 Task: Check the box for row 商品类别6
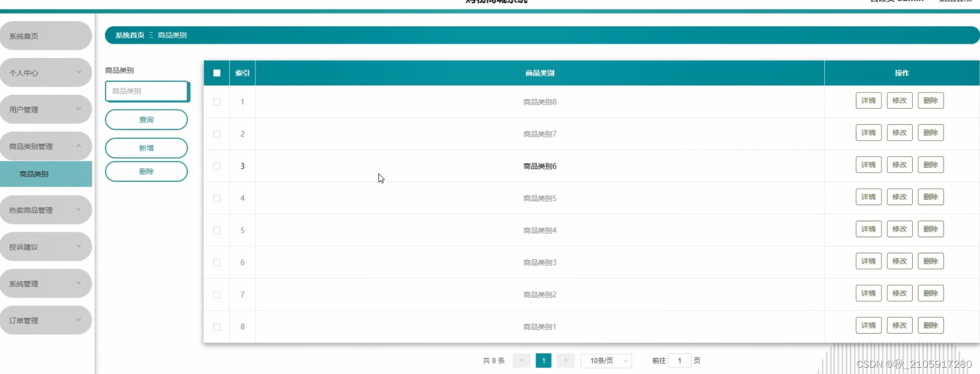click(x=217, y=166)
